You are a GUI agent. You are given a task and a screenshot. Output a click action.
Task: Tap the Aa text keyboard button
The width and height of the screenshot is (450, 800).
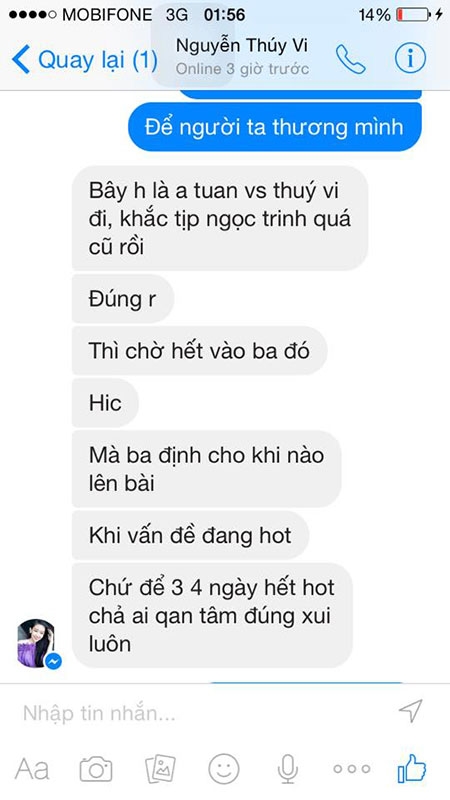click(32, 769)
